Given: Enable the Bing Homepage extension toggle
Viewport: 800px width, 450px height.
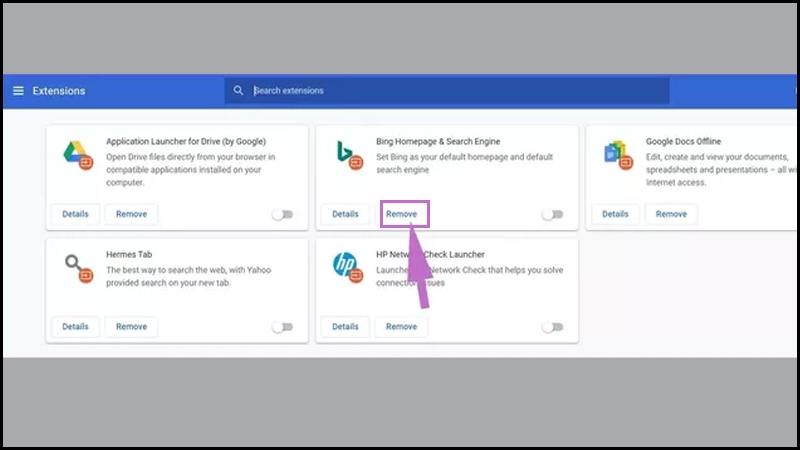Looking at the screenshot, I should [x=553, y=214].
